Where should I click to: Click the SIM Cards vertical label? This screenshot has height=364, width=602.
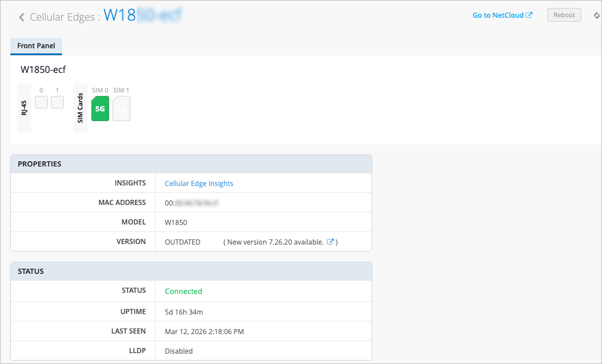coord(80,108)
